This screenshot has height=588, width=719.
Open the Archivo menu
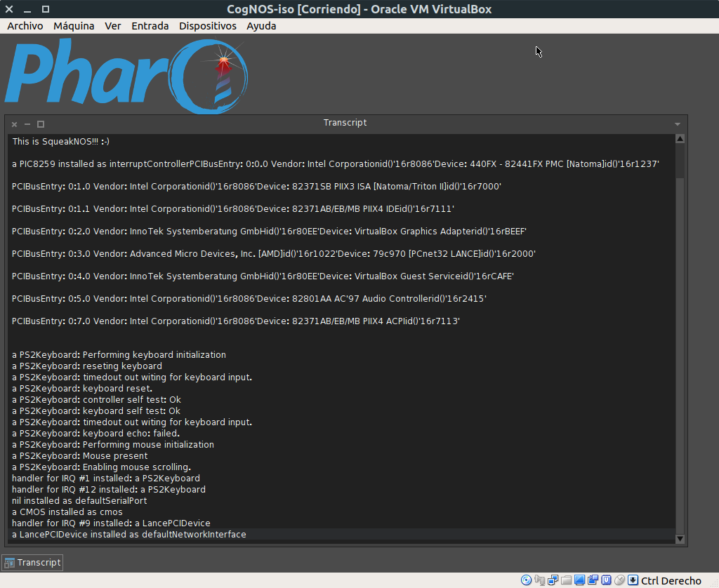(x=25, y=26)
